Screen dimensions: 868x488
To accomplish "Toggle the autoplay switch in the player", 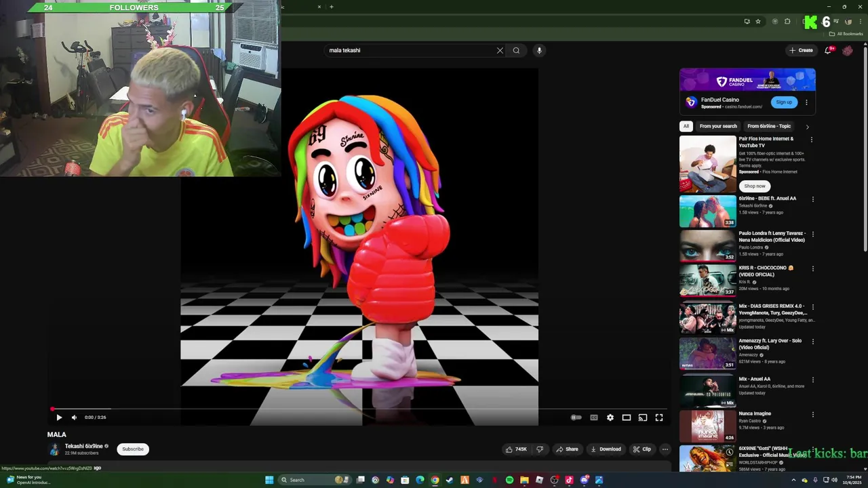I will 576,418.
